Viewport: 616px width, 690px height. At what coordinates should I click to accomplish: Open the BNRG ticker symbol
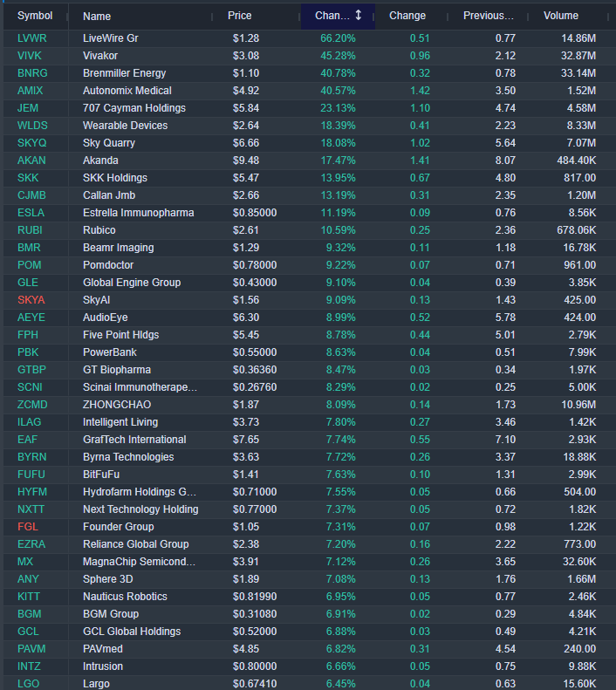32,73
